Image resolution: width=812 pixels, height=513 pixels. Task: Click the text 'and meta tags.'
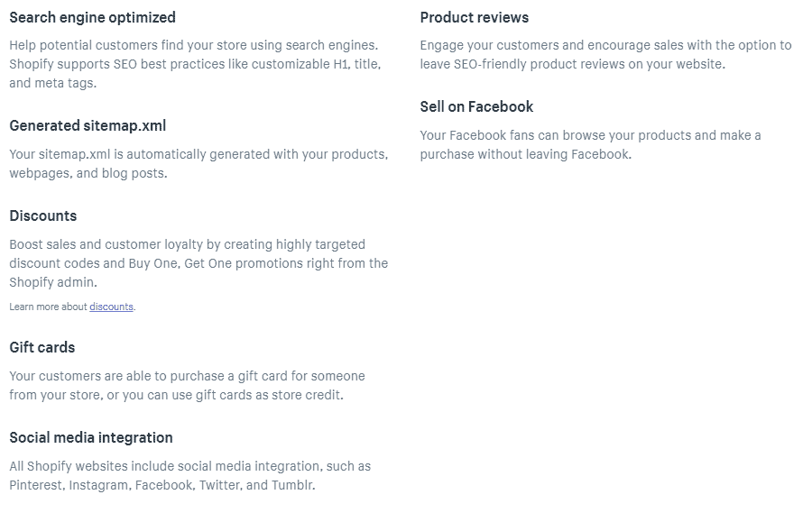point(52,83)
